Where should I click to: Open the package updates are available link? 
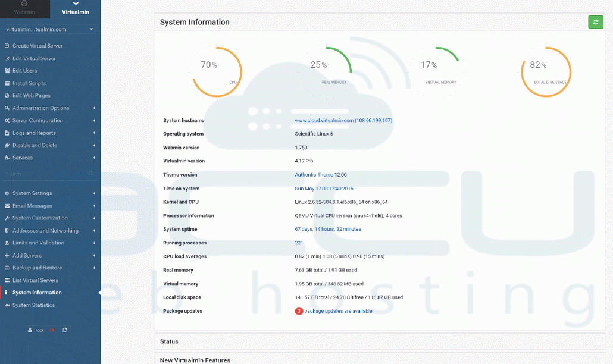pos(338,311)
